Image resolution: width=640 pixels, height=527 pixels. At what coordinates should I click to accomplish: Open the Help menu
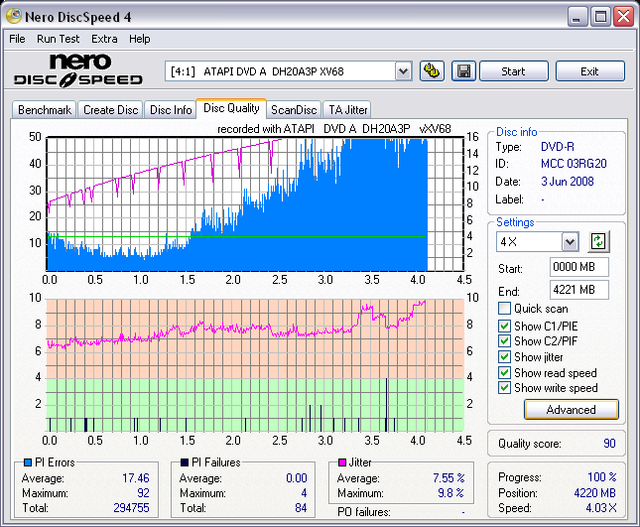140,39
